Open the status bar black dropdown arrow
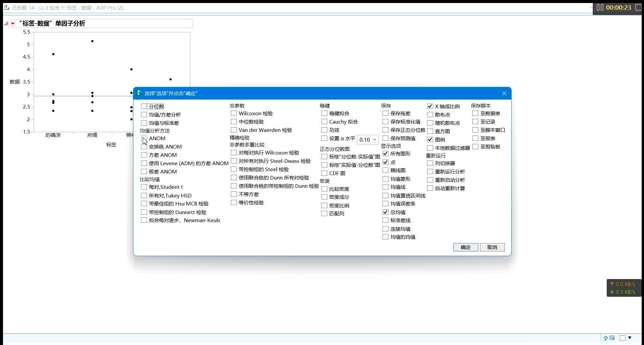The width and height of the screenshot is (644, 345). pyautogui.click(x=630, y=338)
